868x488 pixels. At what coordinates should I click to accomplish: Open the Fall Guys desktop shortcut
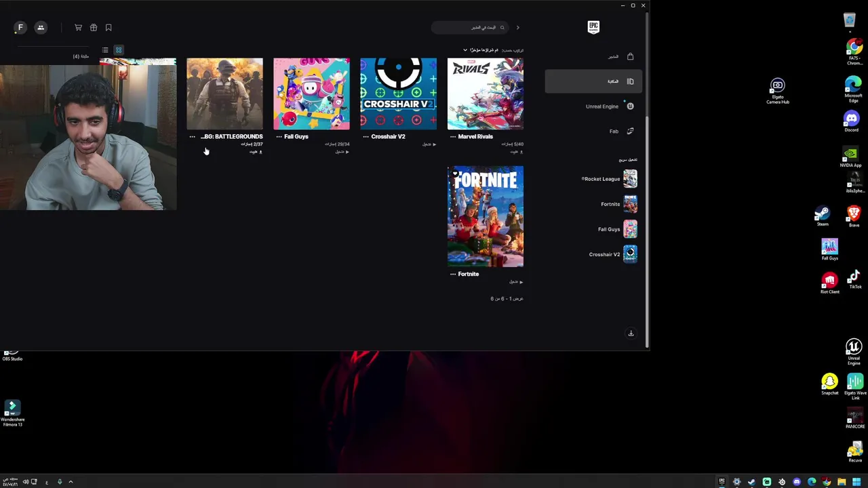tap(829, 249)
